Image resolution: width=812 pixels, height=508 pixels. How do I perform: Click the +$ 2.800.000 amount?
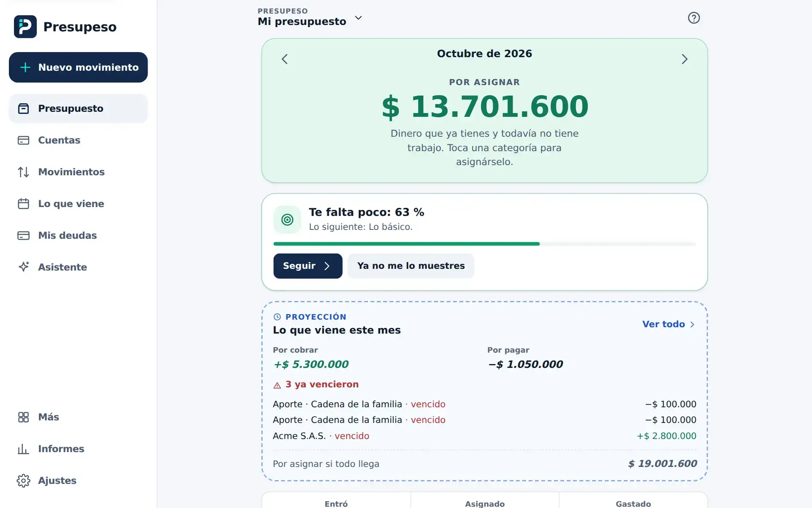pos(667,436)
